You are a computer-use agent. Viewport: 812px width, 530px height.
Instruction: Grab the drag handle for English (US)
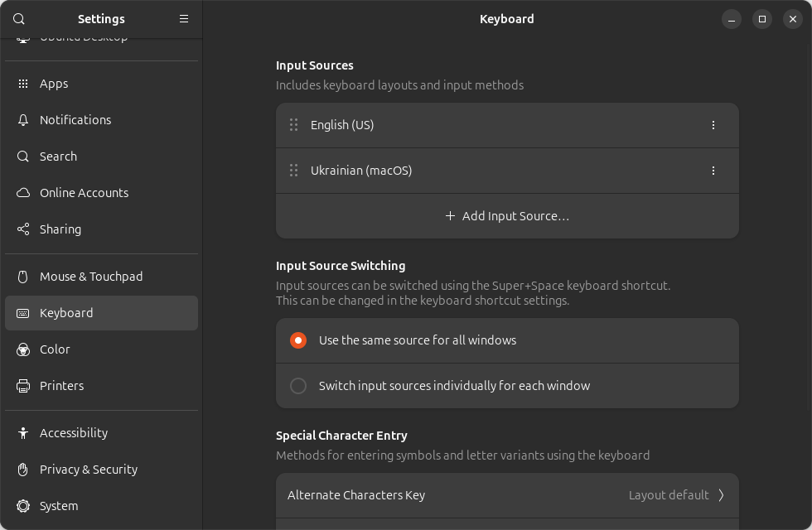pyautogui.click(x=293, y=125)
